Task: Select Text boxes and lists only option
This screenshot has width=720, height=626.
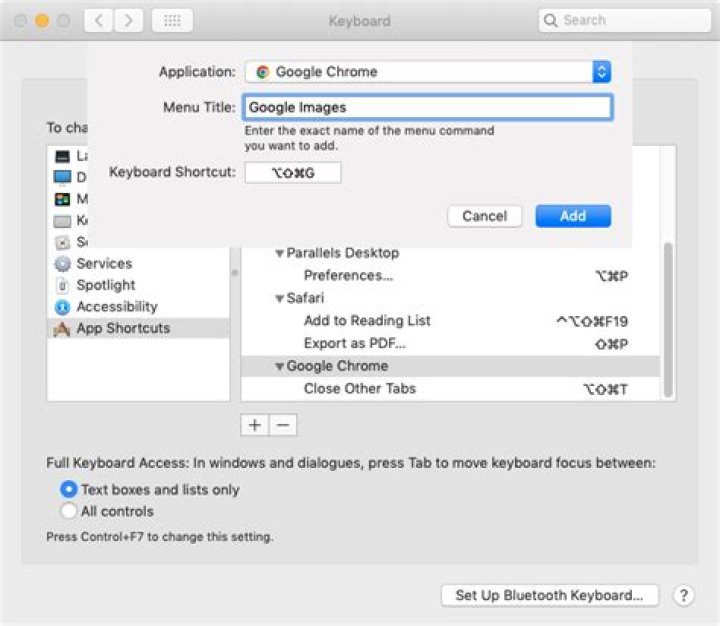Action: coord(68,490)
